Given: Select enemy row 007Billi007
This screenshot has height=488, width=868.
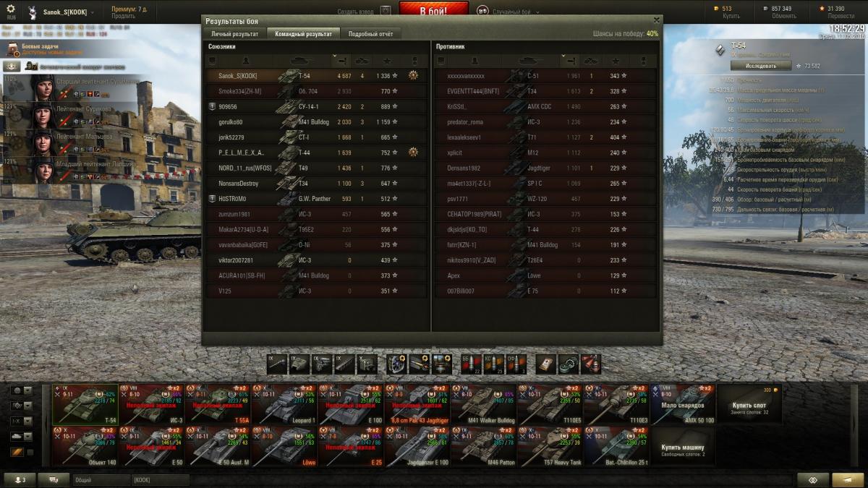Looking at the screenshot, I should 546,291.
